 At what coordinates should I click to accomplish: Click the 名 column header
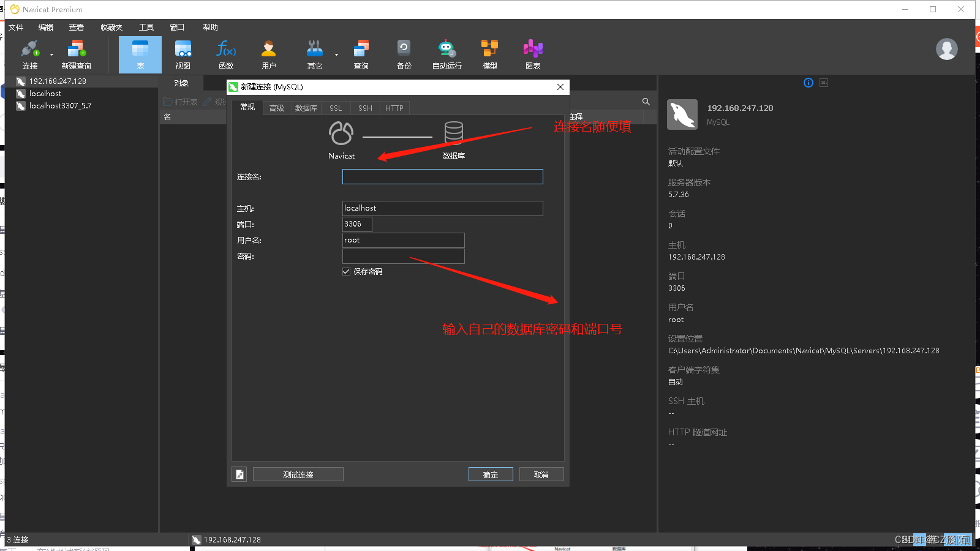pyautogui.click(x=167, y=117)
